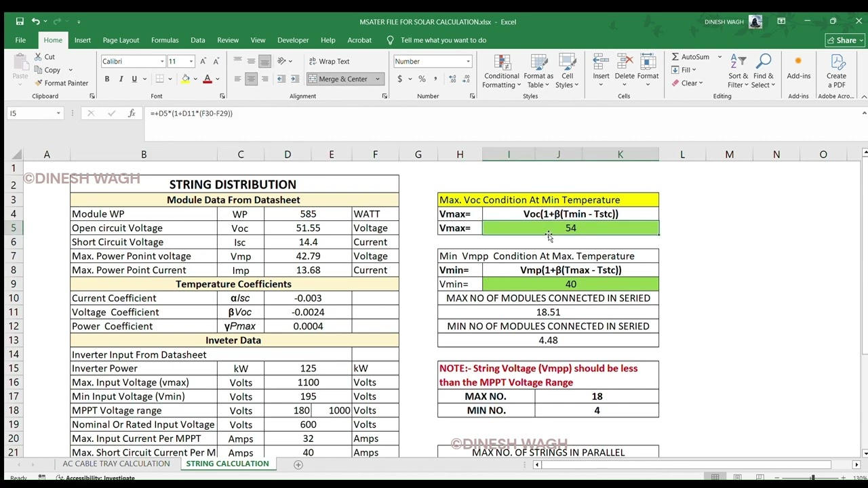Add a new sheet with the plus icon
Screen dimensions: 868x488
tap(298, 464)
